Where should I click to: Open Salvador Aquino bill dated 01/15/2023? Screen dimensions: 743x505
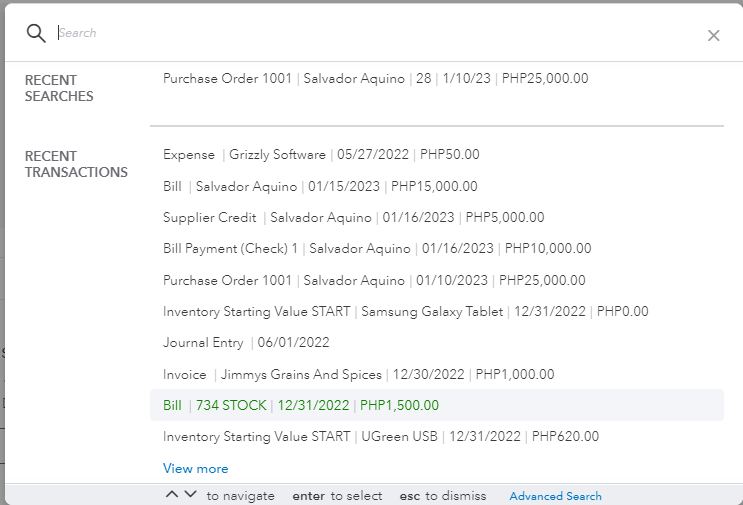click(x=320, y=186)
